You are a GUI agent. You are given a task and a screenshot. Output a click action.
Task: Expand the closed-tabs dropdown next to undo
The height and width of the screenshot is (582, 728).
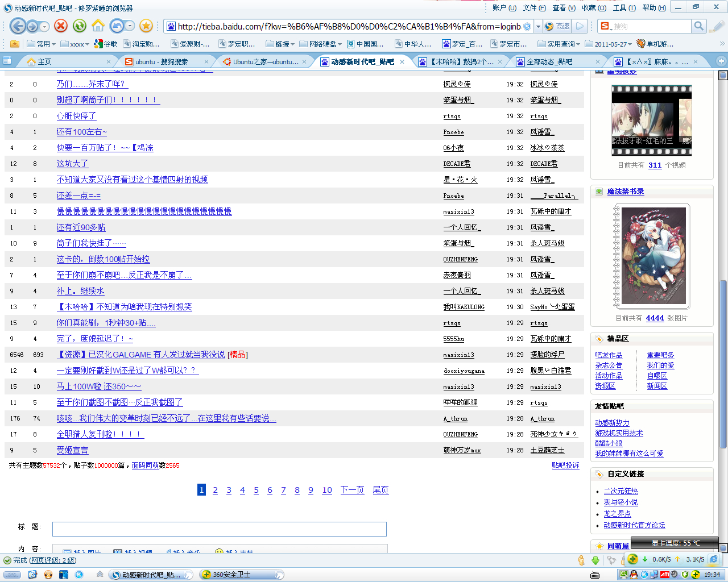(130, 26)
